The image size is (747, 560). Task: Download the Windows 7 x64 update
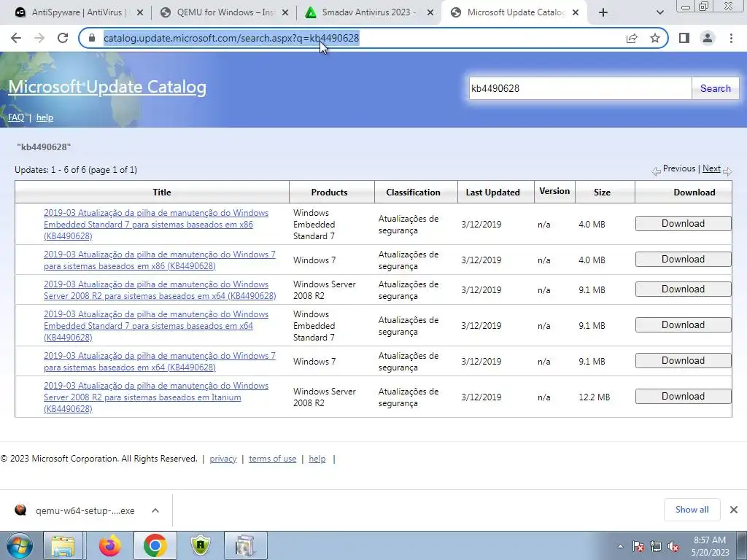click(x=683, y=360)
